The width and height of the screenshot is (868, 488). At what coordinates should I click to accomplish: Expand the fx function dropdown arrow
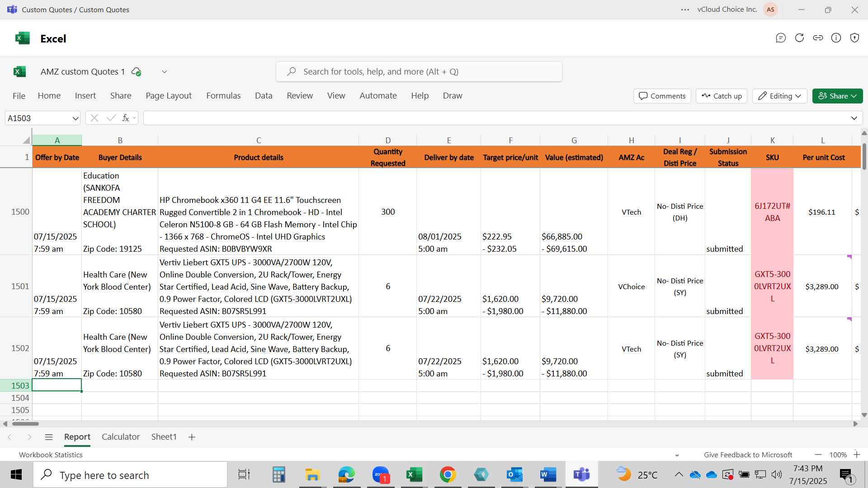tap(134, 118)
